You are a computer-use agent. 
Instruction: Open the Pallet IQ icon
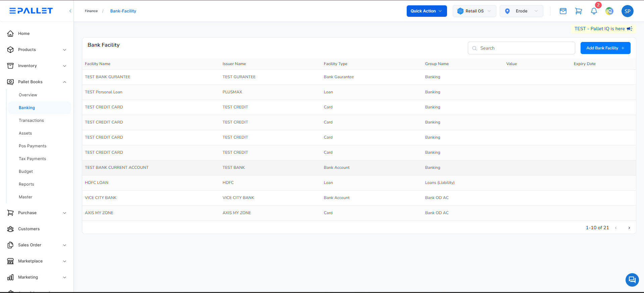pyautogui.click(x=609, y=11)
